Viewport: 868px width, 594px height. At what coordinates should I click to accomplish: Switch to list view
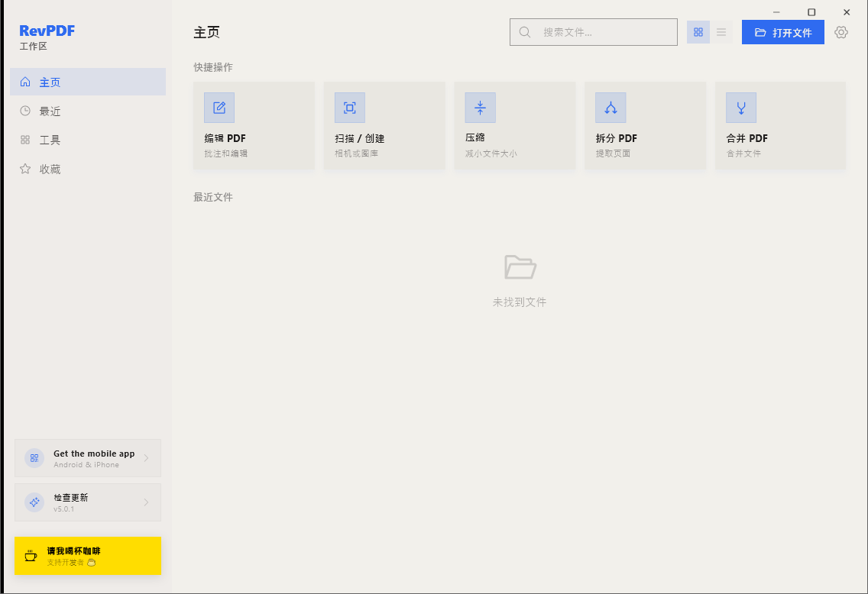point(721,32)
